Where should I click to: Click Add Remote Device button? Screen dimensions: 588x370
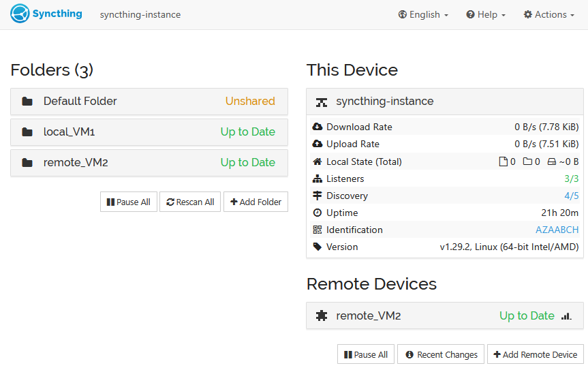536,354
